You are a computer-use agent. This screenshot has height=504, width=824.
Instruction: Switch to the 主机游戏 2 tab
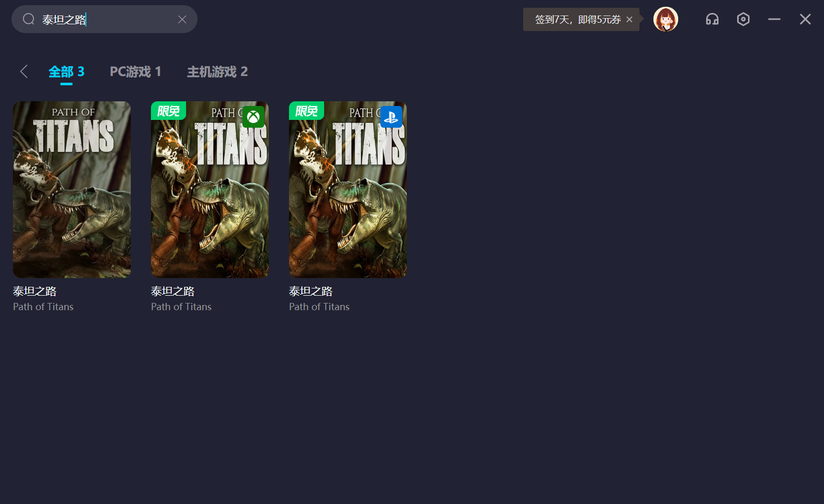point(217,72)
